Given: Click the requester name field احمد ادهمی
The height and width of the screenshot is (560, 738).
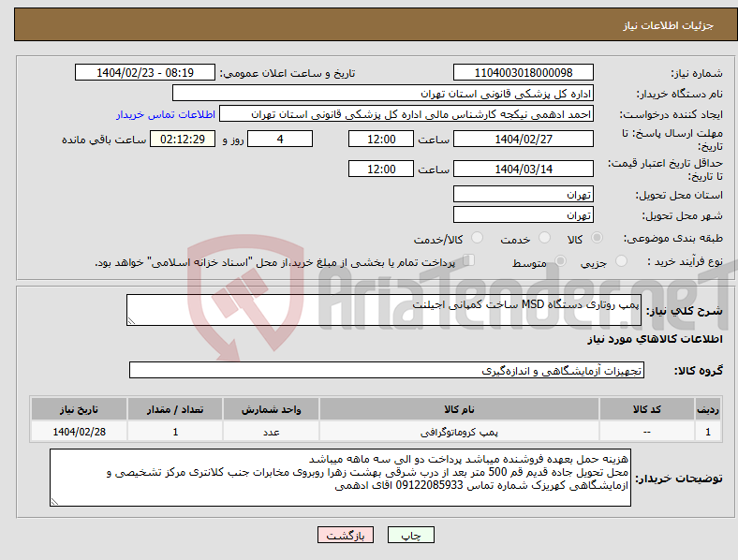Looking at the screenshot, I should [x=406, y=114].
